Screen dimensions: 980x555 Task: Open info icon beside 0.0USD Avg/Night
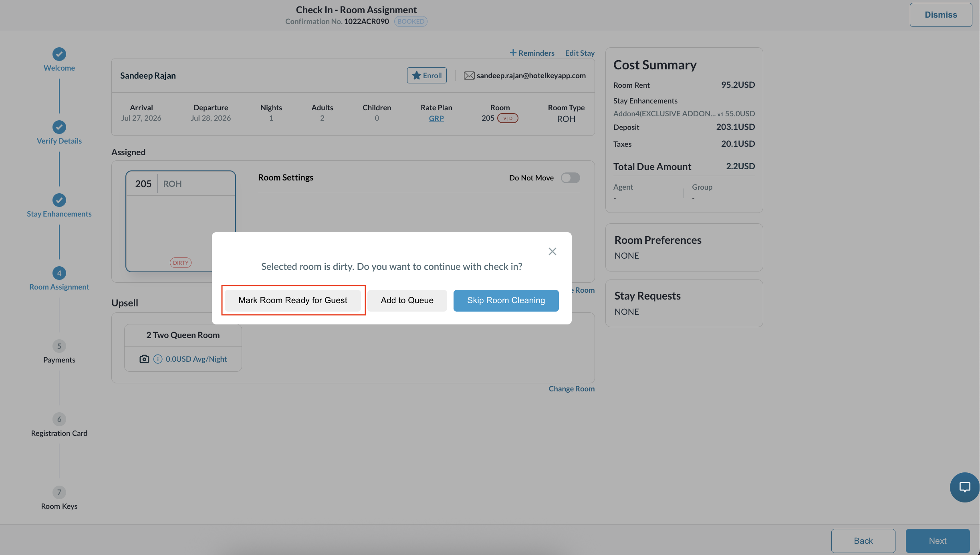(x=158, y=359)
